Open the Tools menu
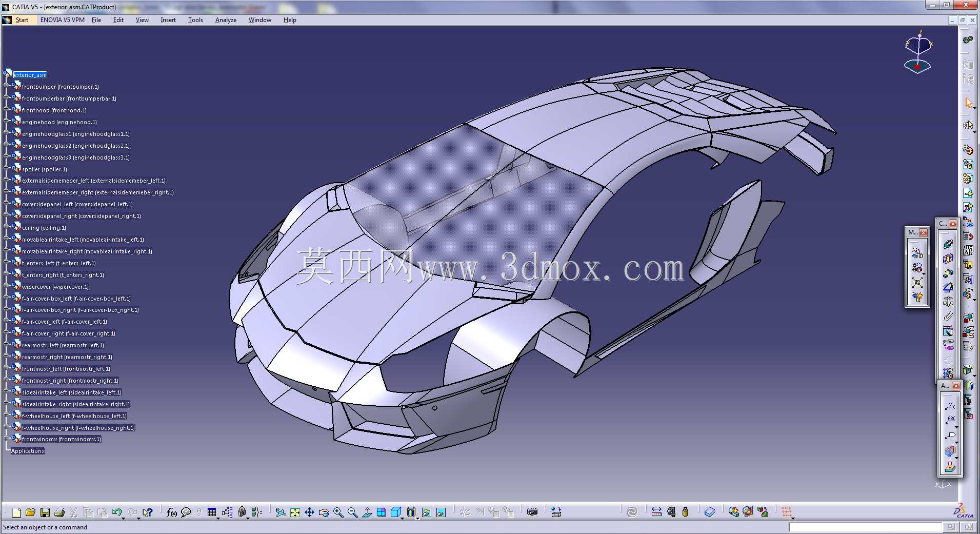Screen dimensions: 980x534 [195, 20]
